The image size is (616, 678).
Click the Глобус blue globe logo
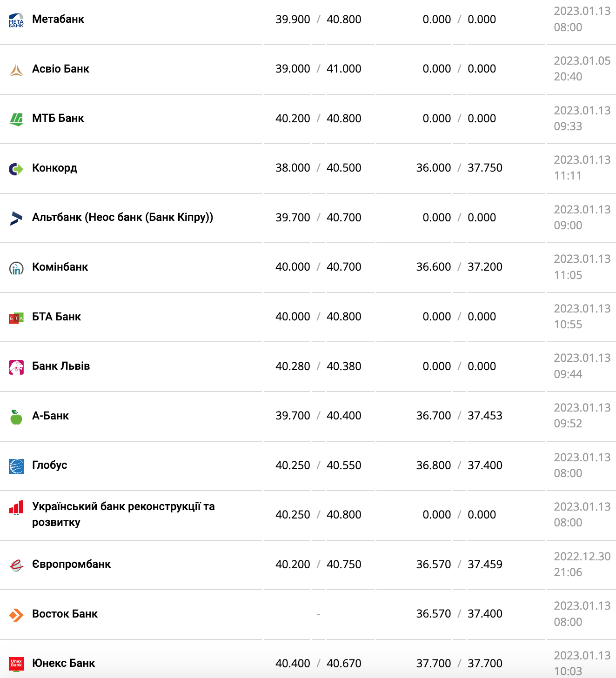coord(16,466)
